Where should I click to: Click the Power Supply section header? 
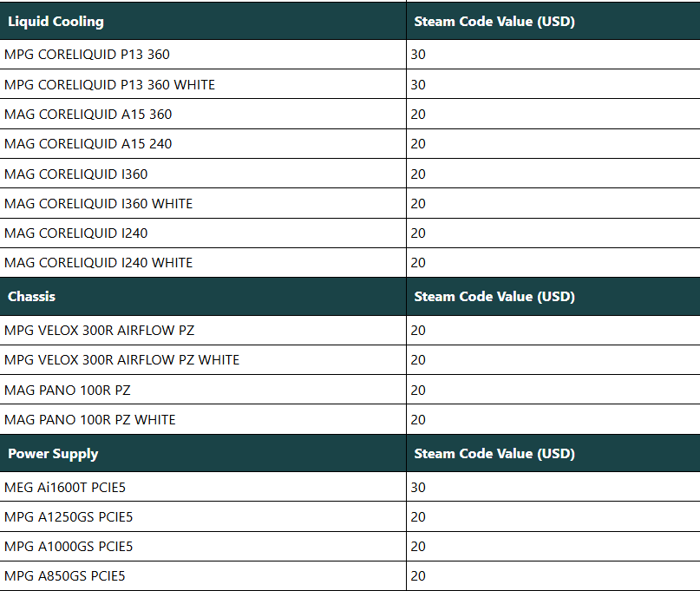(203, 453)
